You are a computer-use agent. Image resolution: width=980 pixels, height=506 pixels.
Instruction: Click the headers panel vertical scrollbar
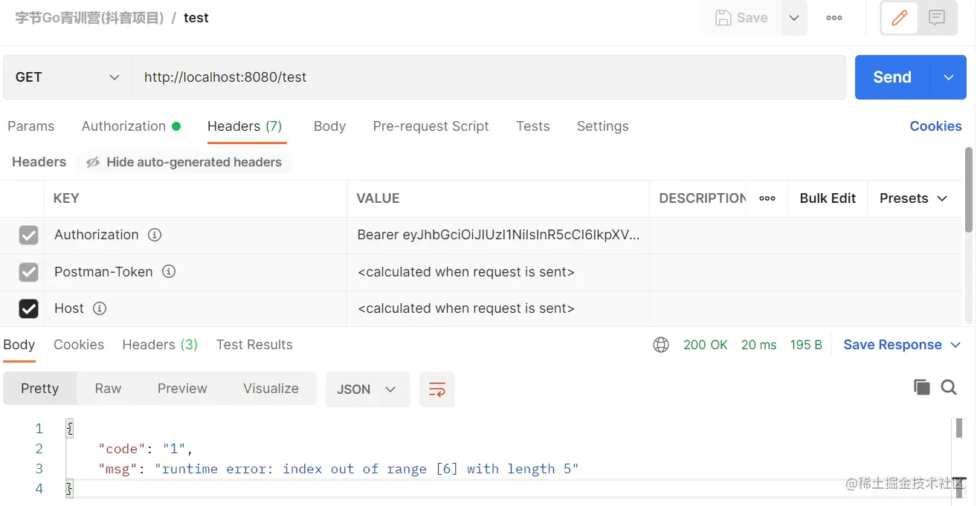[x=968, y=190]
